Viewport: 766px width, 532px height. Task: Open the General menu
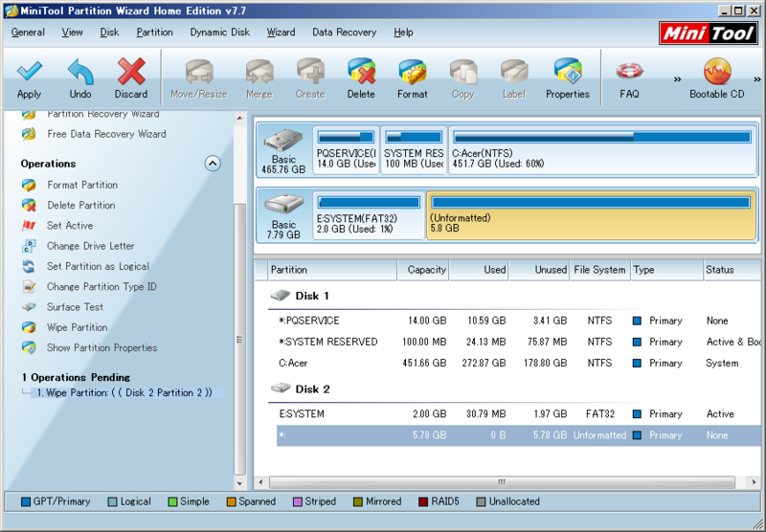pyautogui.click(x=28, y=33)
